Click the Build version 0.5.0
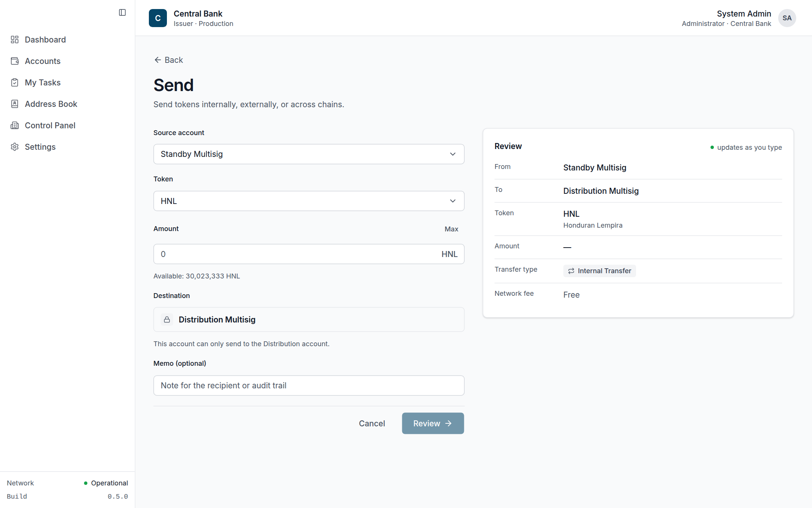Image resolution: width=812 pixels, height=508 pixels. coord(118,496)
